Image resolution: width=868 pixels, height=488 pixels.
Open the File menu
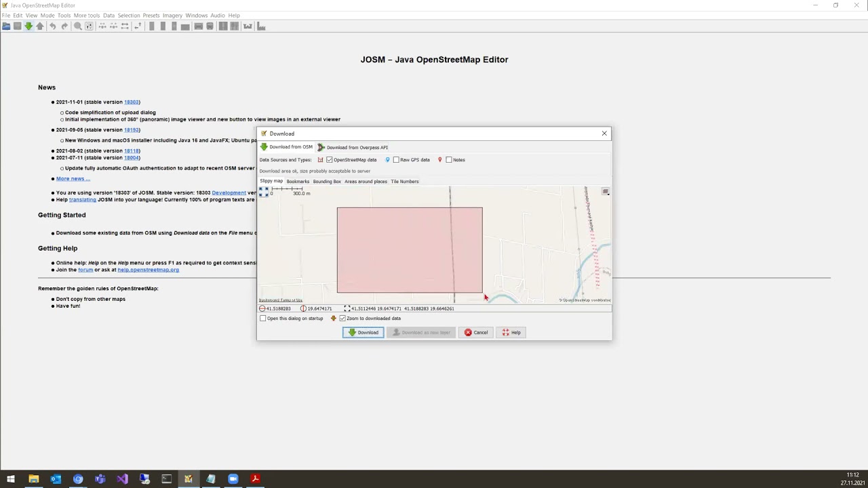click(x=6, y=15)
